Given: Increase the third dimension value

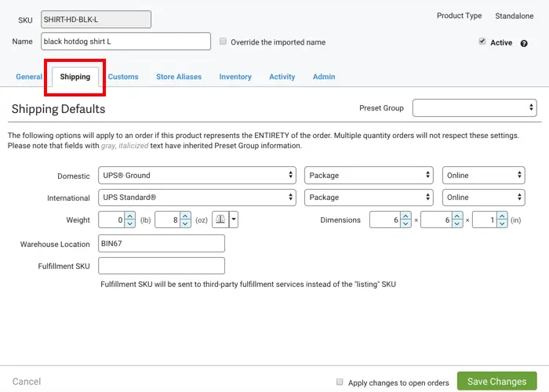Looking at the screenshot, I should (500, 216).
